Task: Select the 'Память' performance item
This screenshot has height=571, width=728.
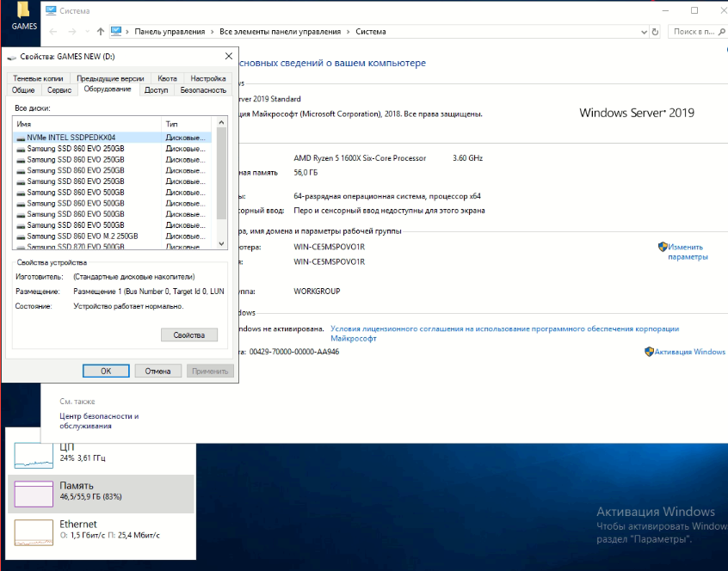Action: (x=101, y=494)
